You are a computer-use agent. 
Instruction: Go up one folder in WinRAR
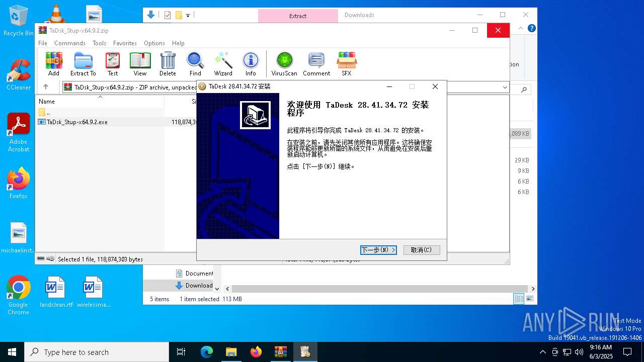(46, 87)
